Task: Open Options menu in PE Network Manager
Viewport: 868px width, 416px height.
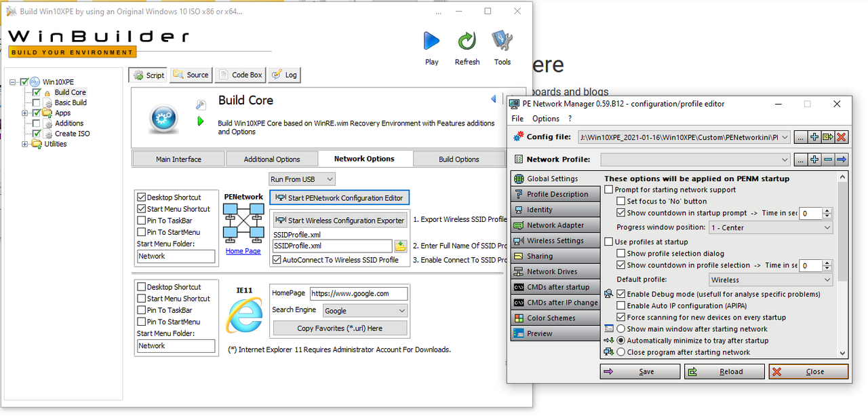Action: pos(546,118)
